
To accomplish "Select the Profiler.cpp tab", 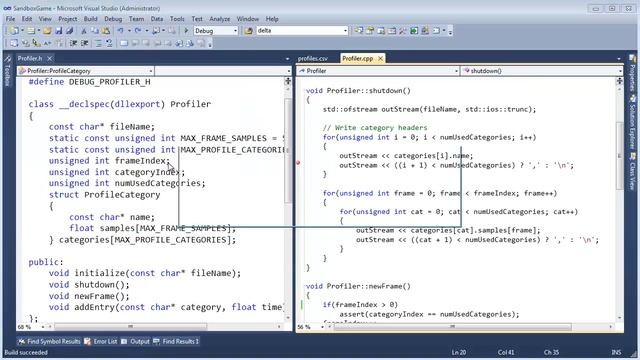I will [x=358, y=58].
